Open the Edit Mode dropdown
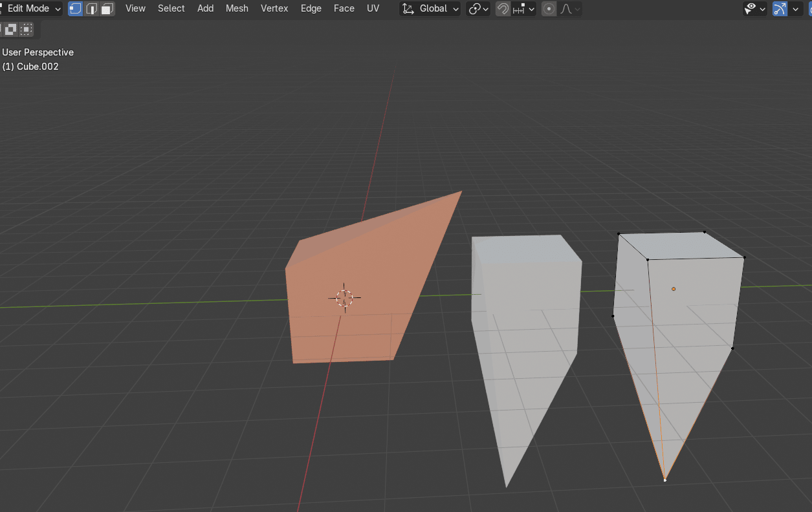Viewport: 812px width, 512px height. tap(32, 8)
